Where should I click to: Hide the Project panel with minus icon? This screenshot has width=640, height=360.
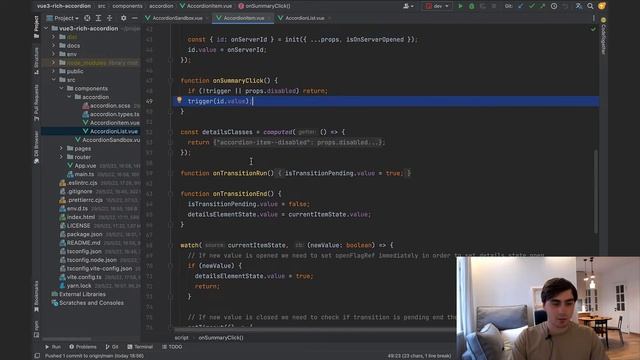(x=134, y=18)
